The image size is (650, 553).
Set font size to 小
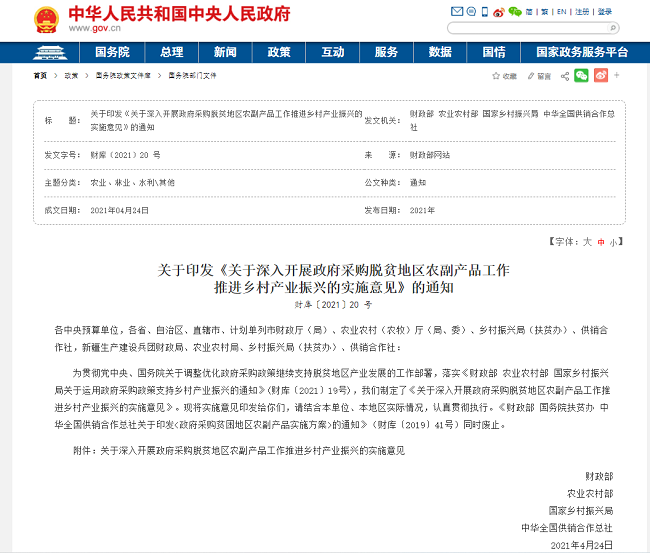click(x=613, y=242)
